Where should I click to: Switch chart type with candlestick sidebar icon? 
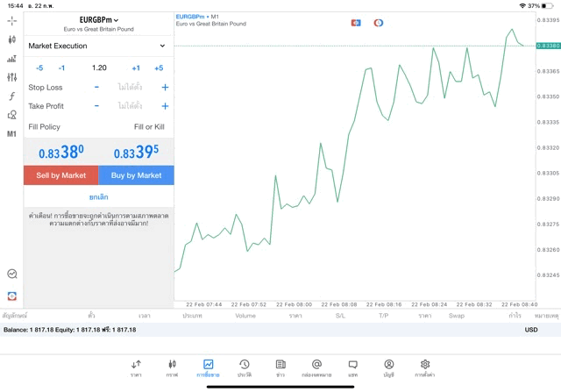pyautogui.click(x=11, y=39)
